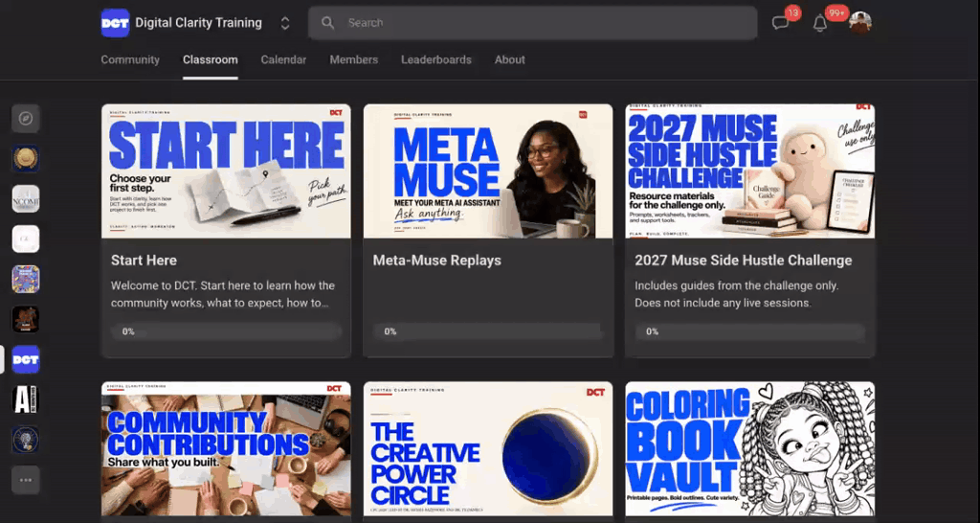This screenshot has height=523, width=980.
Task: Open the Coloring Book Vault thumbnail
Action: (x=750, y=448)
